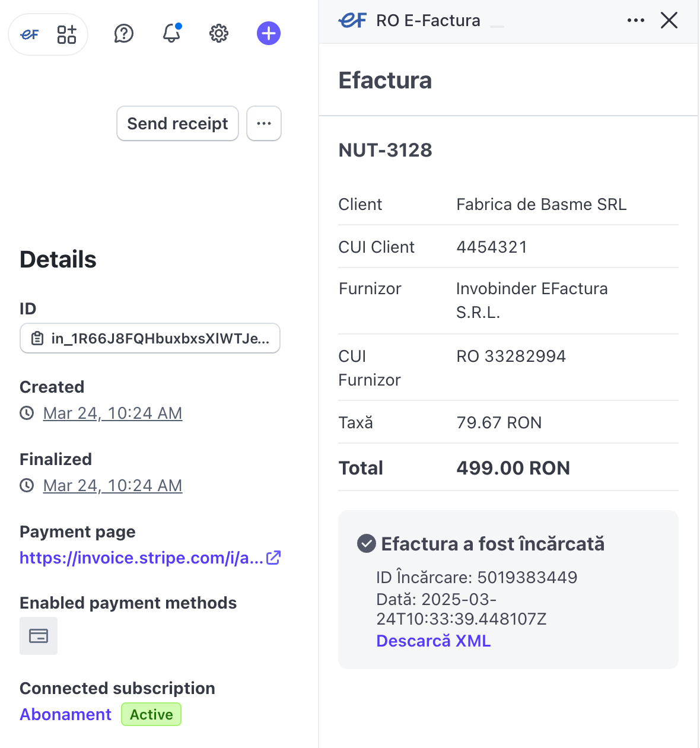Copy the invoice ID in_1R66J8FQHbuxbxsXlWTJe

pyautogui.click(x=150, y=338)
